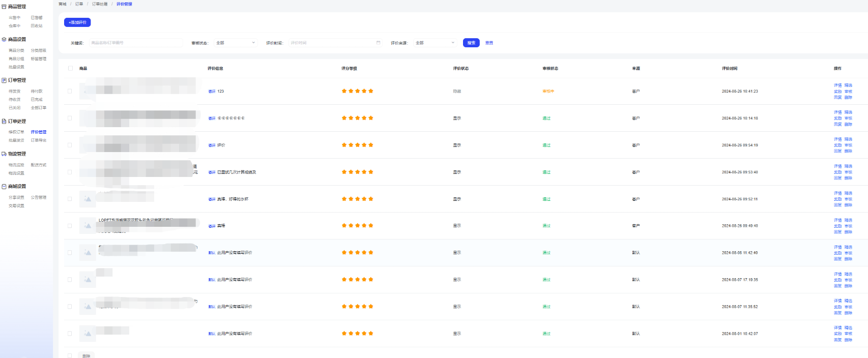Click the 订单处理 document icon in sidebar
This screenshot has height=358, width=868.
(x=4, y=122)
